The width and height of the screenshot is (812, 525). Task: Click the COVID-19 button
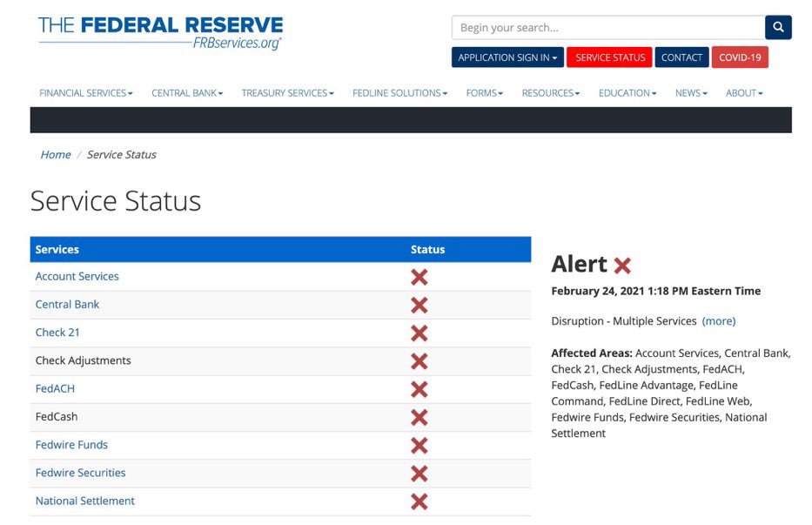tap(740, 57)
